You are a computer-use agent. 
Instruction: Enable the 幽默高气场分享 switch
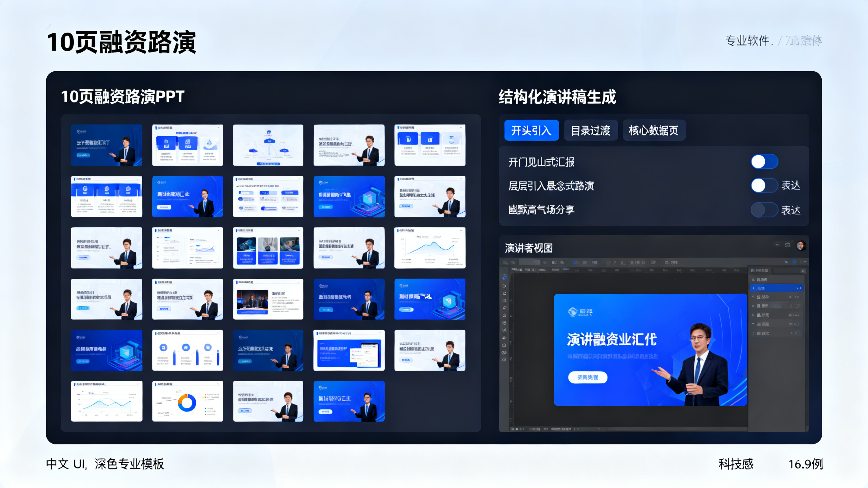click(x=765, y=210)
